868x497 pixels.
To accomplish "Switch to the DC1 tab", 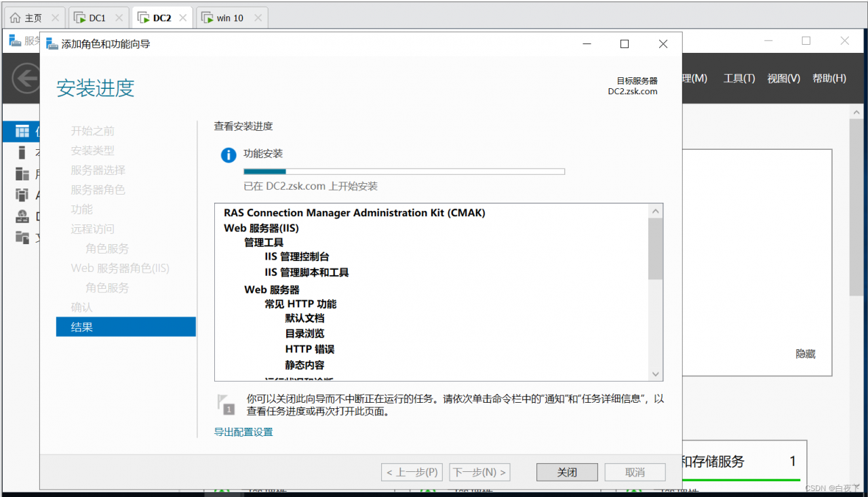I will coord(92,17).
